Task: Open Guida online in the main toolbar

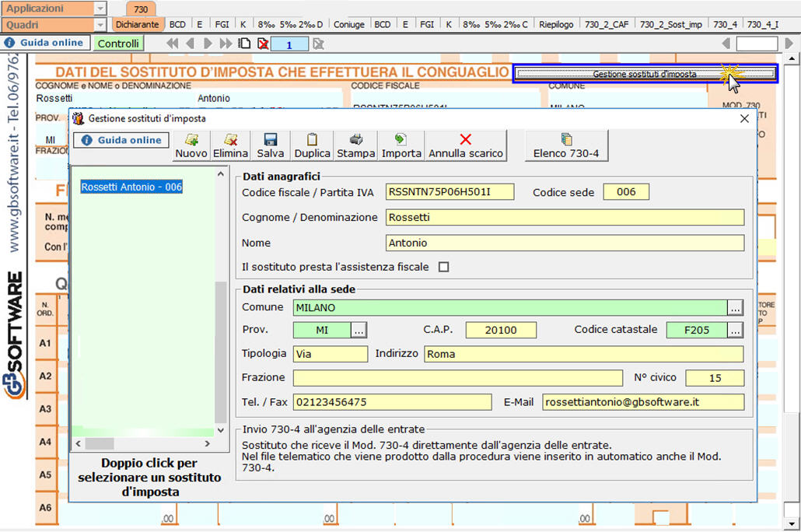Action: [x=45, y=43]
